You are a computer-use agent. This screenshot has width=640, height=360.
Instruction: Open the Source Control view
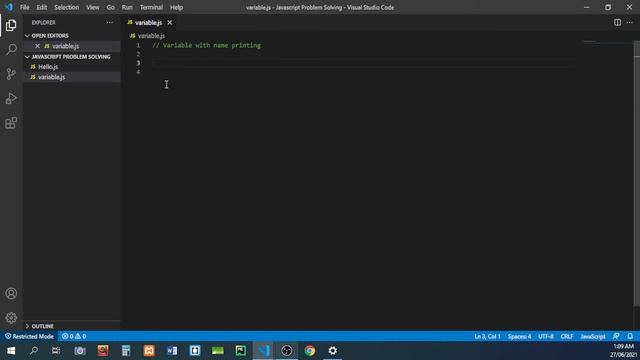(11, 74)
